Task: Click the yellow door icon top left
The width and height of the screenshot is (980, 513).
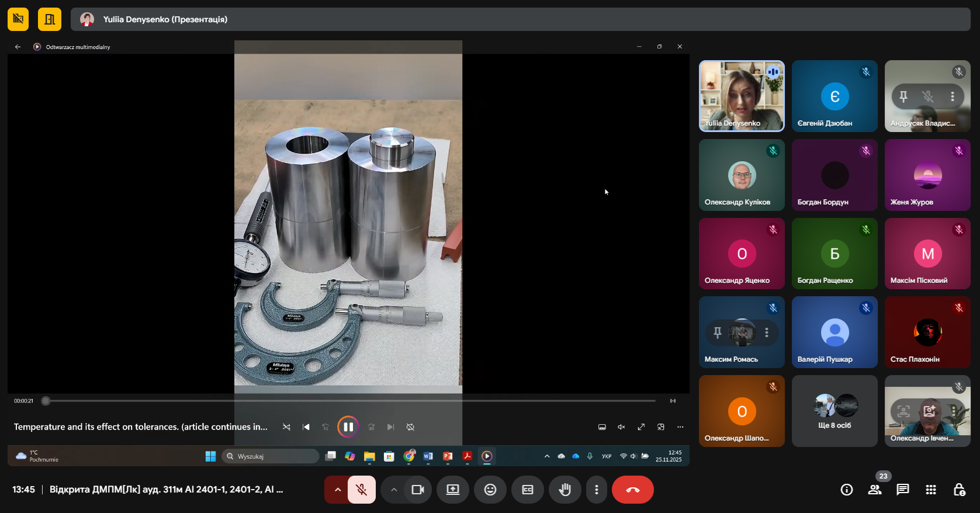Action: 50,19
